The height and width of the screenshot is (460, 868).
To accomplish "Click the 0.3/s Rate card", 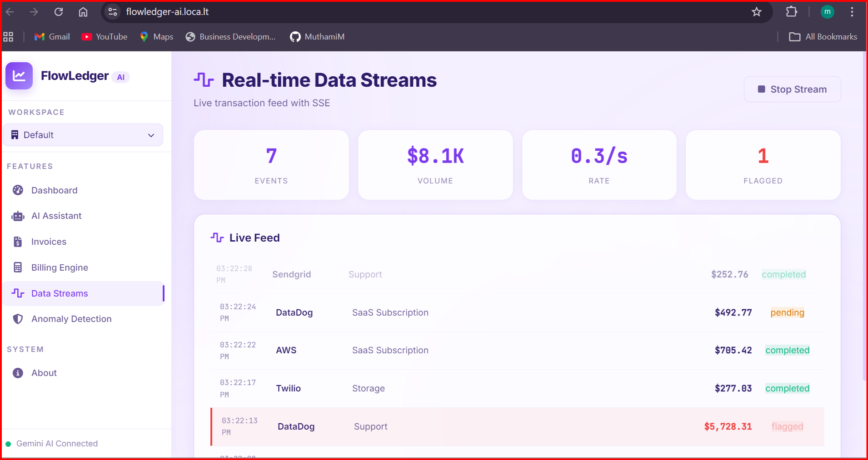I will point(599,165).
